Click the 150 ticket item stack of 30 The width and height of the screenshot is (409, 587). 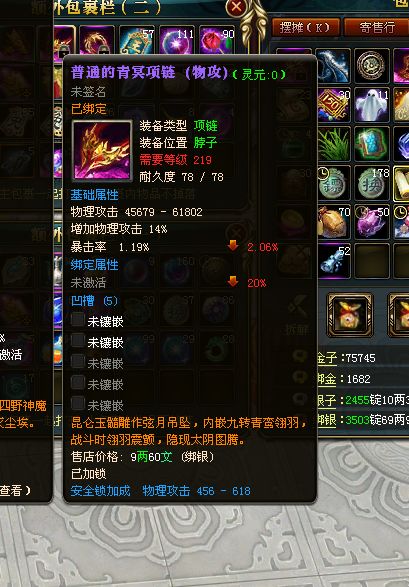[334, 104]
